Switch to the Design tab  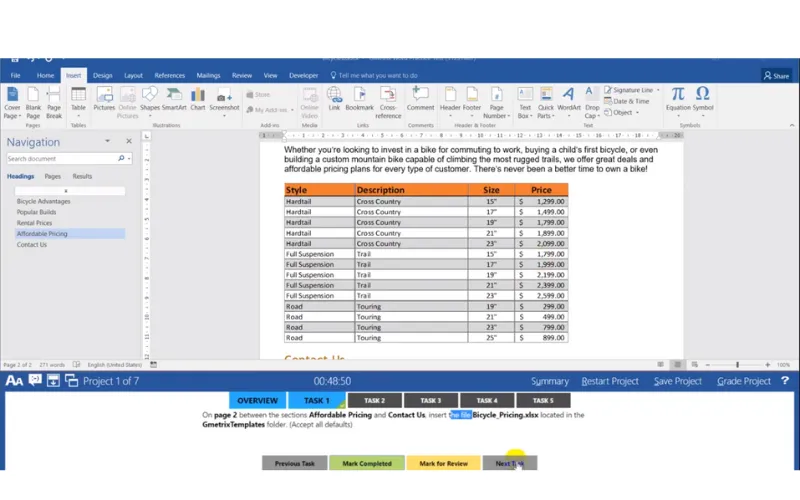pos(103,76)
